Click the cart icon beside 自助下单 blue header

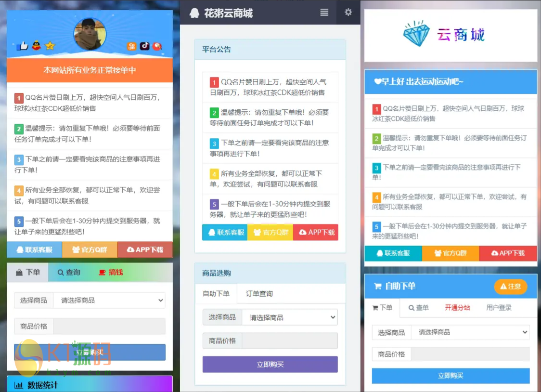point(378,287)
